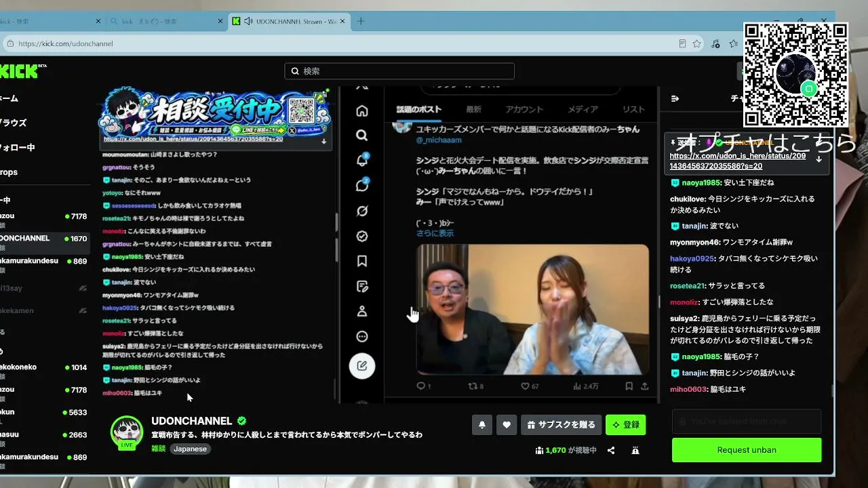Switch to the アカウント tab
Image resolution: width=868 pixels, height=488 pixels.
coord(524,109)
